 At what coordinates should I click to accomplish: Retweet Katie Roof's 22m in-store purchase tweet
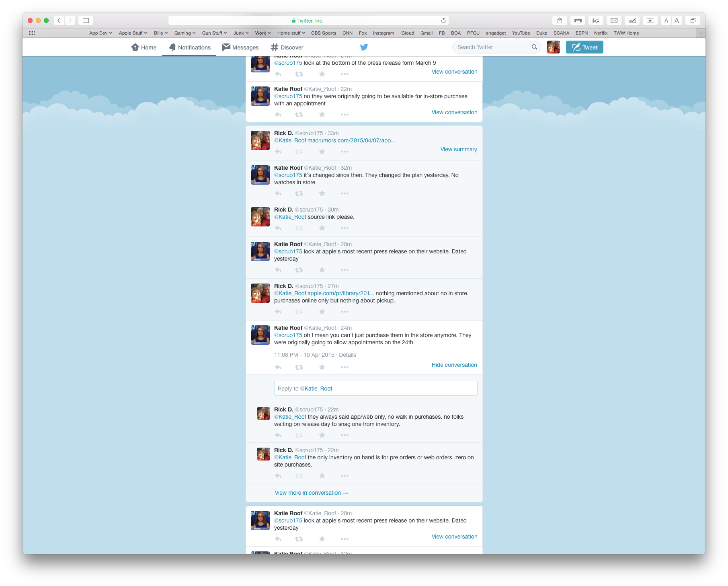[299, 115]
